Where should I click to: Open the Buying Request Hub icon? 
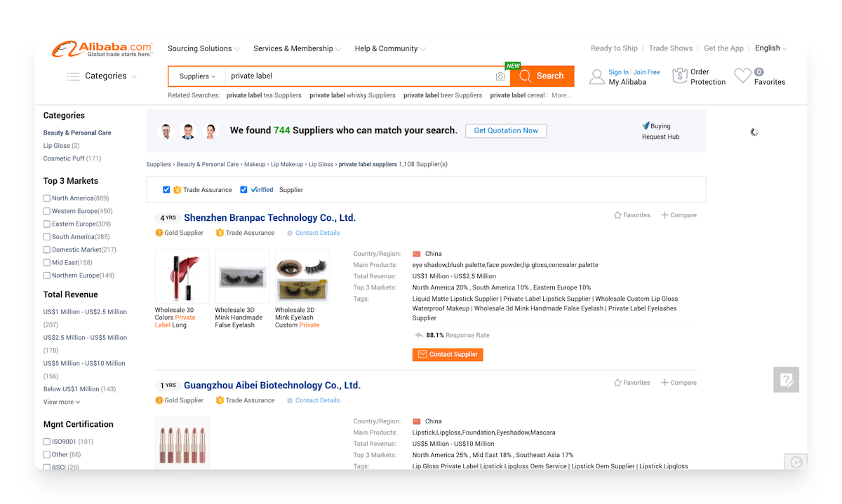pyautogui.click(x=647, y=126)
